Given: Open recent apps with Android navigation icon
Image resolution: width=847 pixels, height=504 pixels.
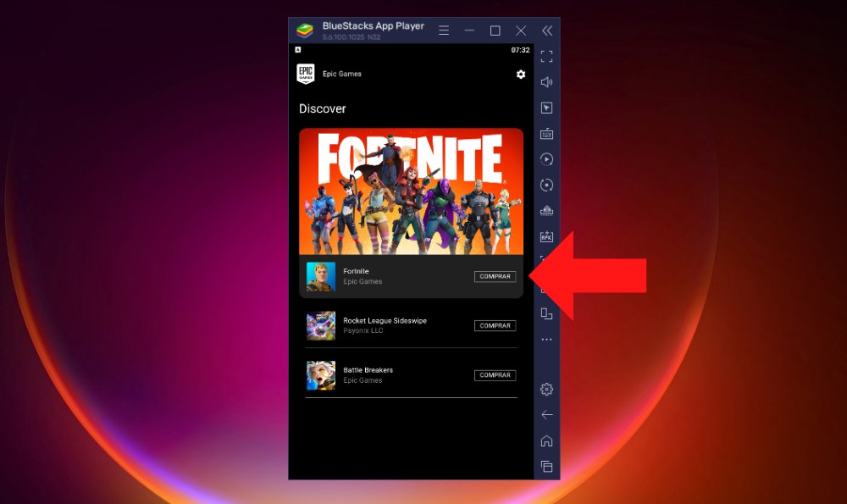Looking at the screenshot, I should point(546,466).
